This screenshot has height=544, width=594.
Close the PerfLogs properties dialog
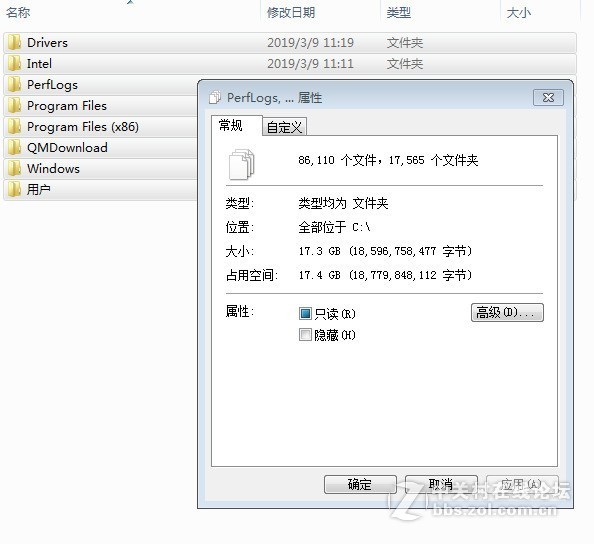pos(548,98)
